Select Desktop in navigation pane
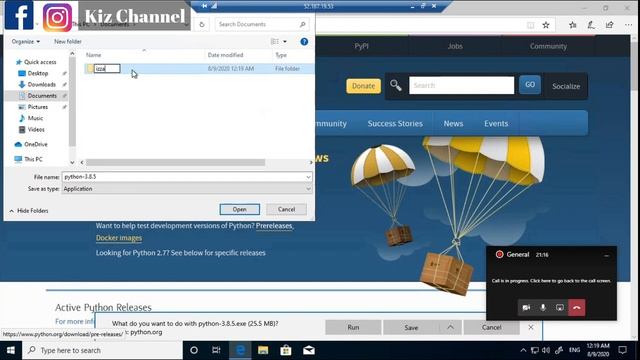Image resolution: width=640 pixels, height=360 pixels. click(38, 73)
